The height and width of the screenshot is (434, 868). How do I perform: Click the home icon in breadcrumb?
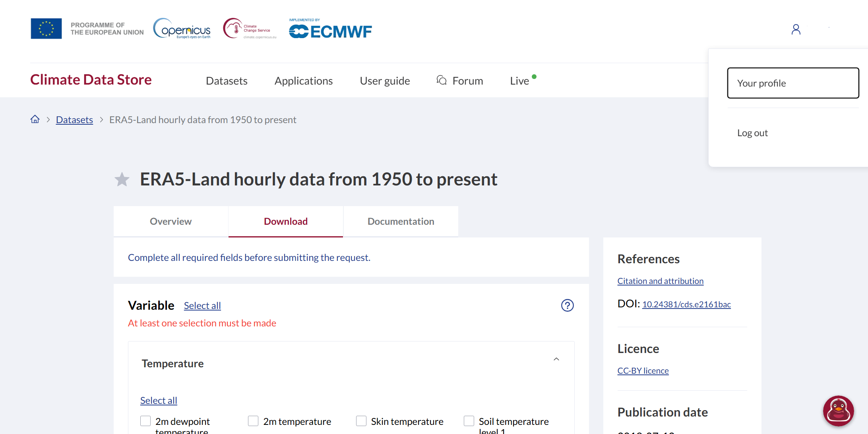pos(35,119)
